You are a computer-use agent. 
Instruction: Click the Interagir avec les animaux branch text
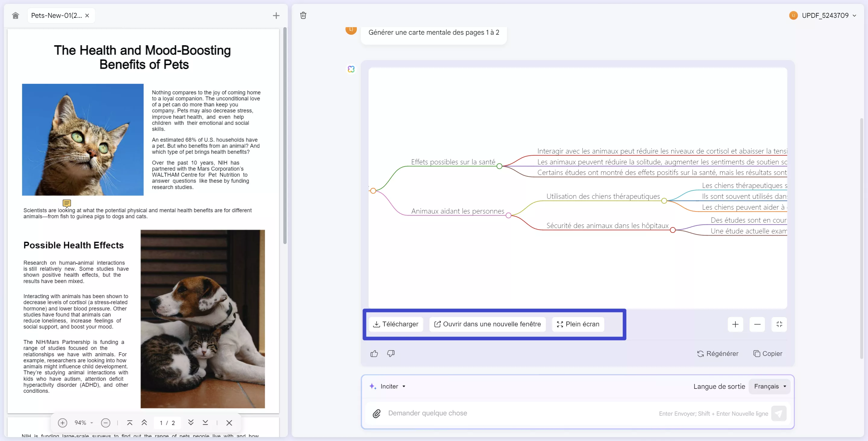662,151
